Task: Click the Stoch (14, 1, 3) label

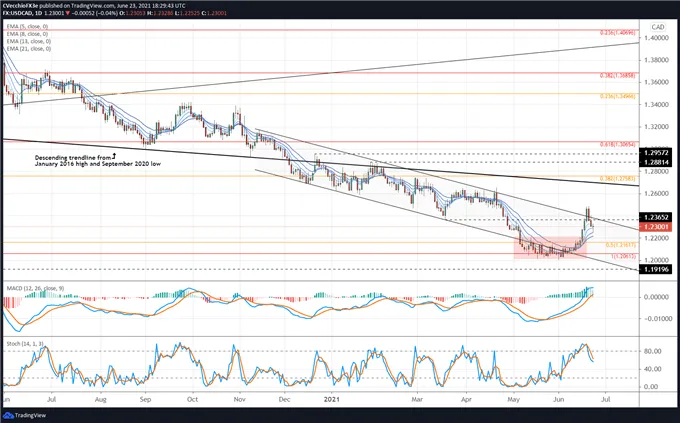Action: tap(25, 344)
